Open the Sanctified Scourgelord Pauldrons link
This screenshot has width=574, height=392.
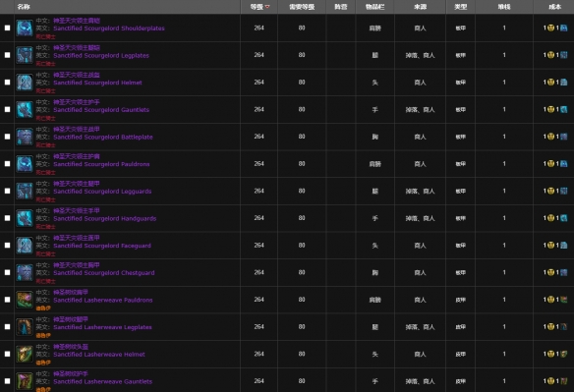(101, 164)
